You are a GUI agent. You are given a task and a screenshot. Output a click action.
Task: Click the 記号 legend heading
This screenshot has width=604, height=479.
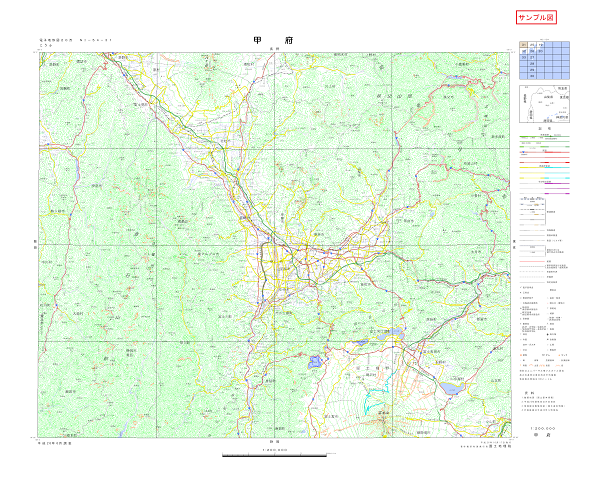click(544, 129)
